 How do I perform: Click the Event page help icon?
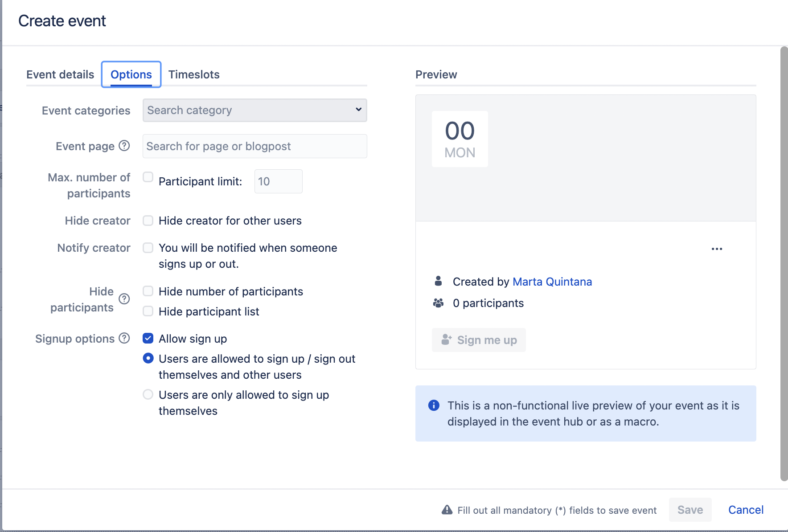tap(124, 146)
